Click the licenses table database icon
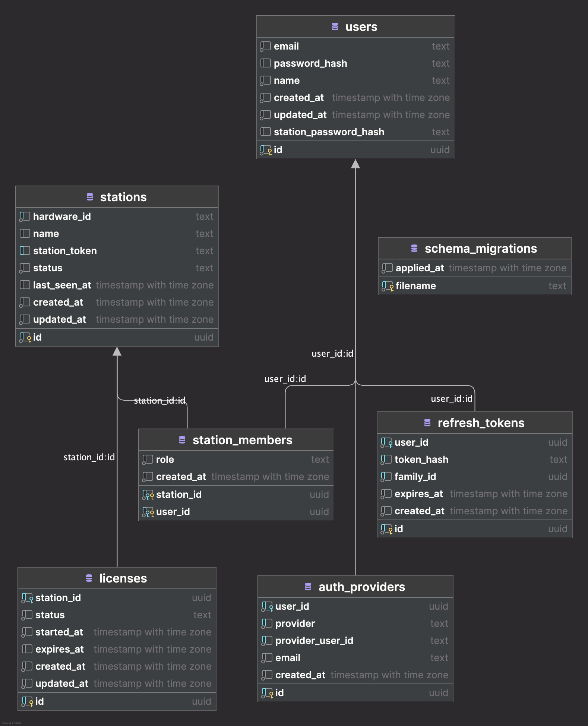 [89, 578]
